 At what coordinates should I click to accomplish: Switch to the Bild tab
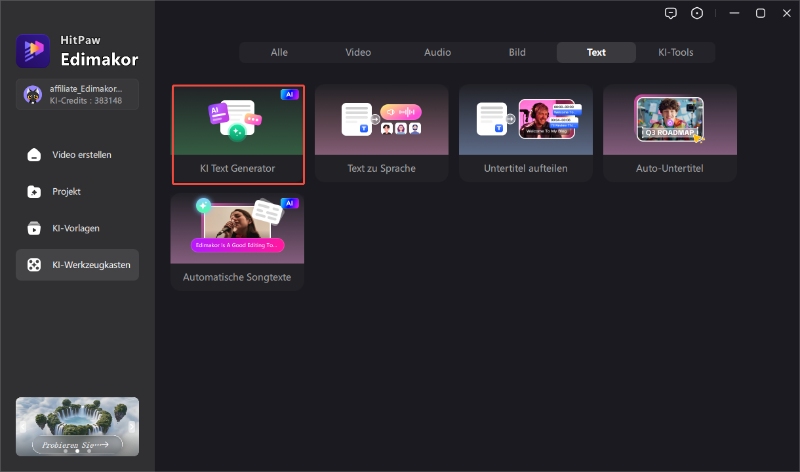point(517,53)
